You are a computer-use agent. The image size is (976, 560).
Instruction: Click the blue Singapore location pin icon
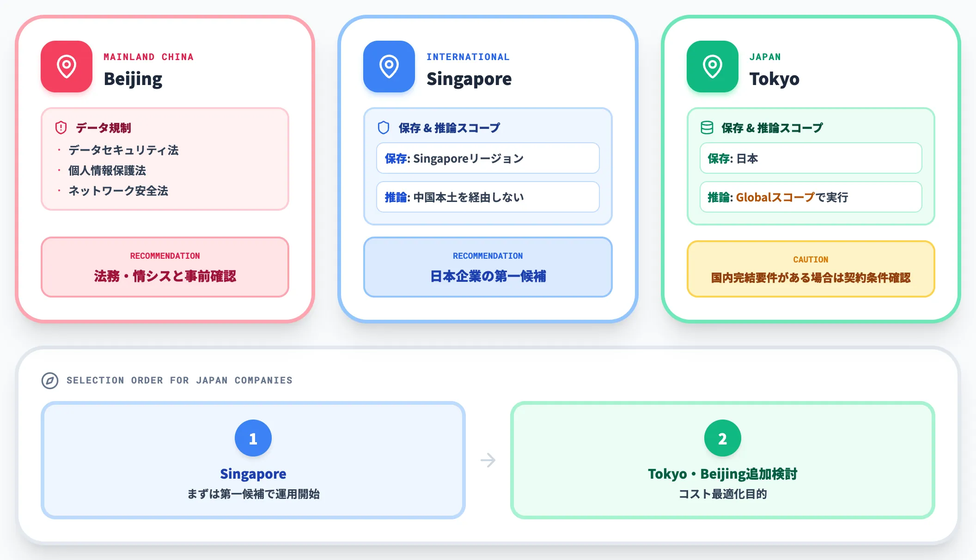[389, 67]
